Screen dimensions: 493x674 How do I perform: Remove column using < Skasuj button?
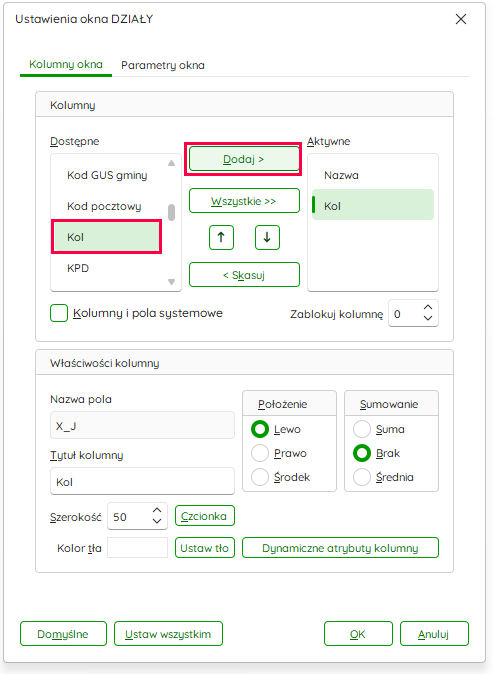[x=244, y=275]
